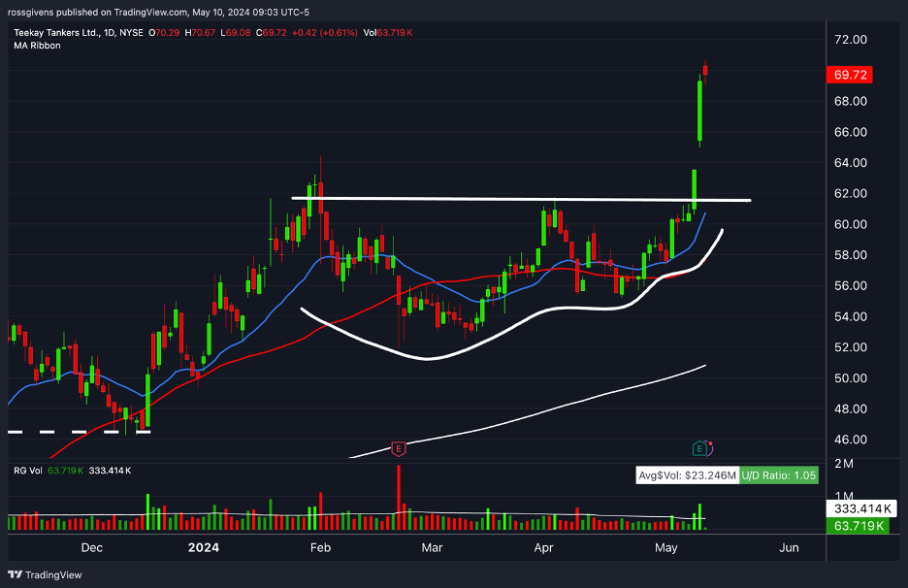Click the Mar date axis label

point(432,547)
